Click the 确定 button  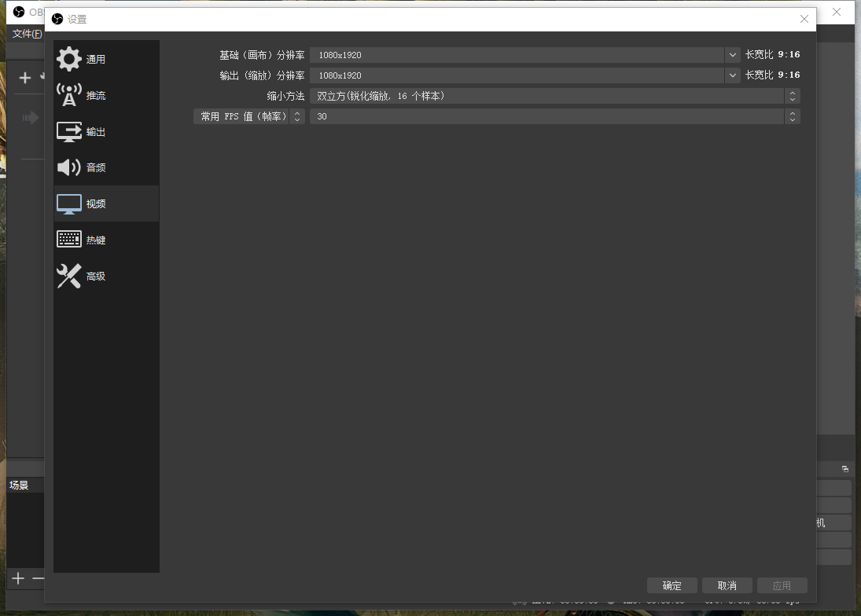(x=672, y=585)
